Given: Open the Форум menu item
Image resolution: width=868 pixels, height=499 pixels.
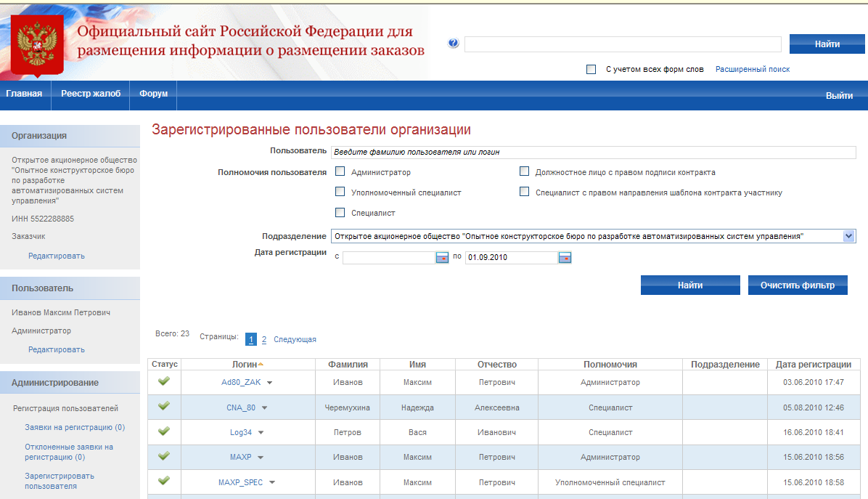Looking at the screenshot, I should (x=153, y=94).
